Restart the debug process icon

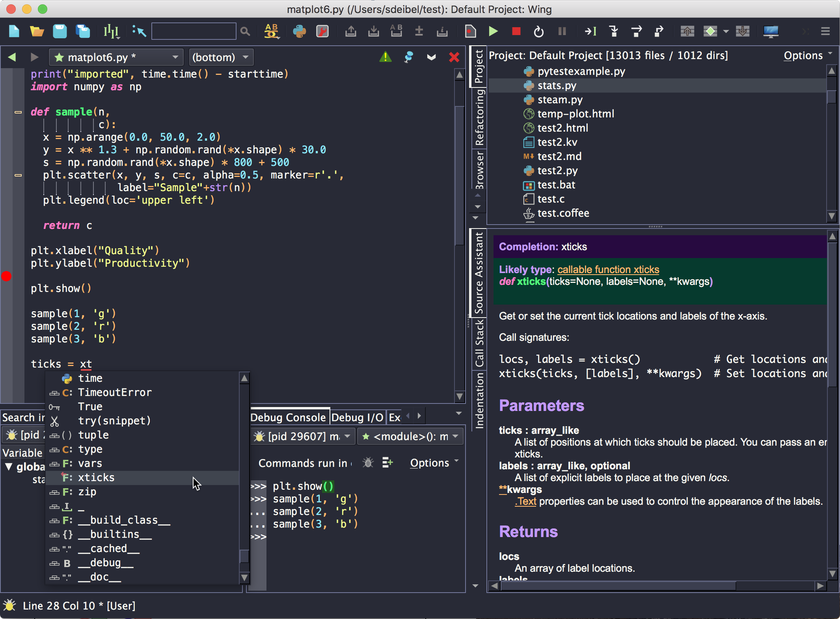pos(539,31)
